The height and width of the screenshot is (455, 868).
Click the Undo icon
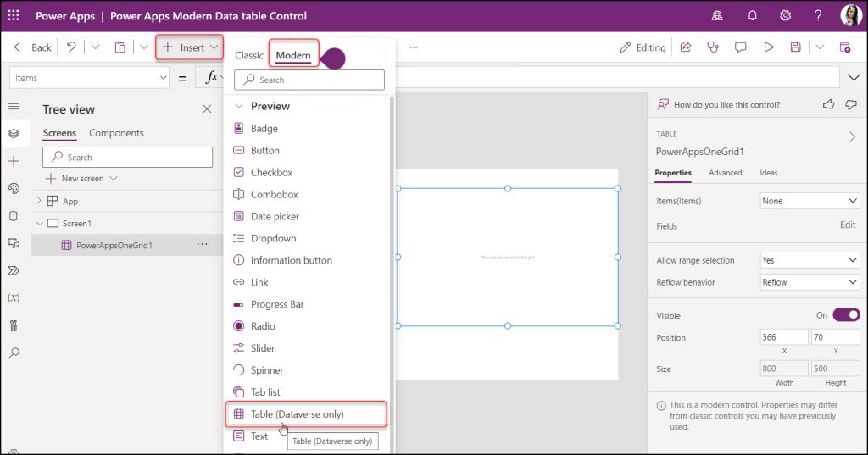(71, 47)
